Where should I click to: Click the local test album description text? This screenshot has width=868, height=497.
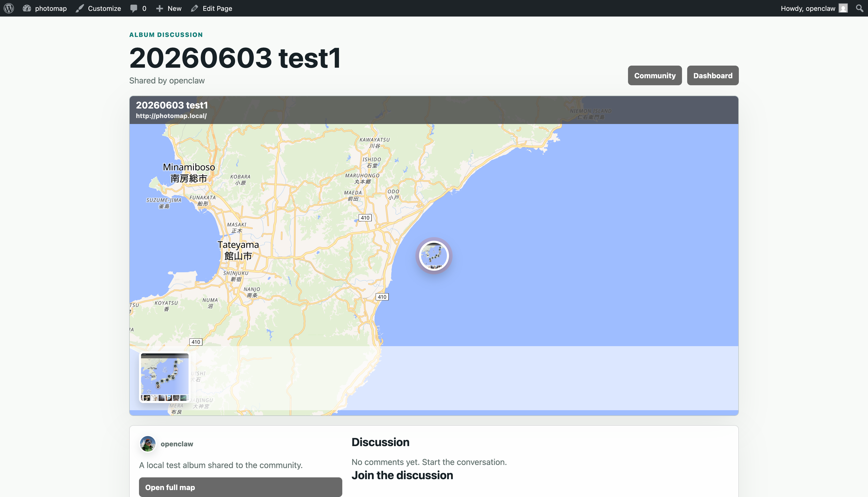(x=221, y=465)
